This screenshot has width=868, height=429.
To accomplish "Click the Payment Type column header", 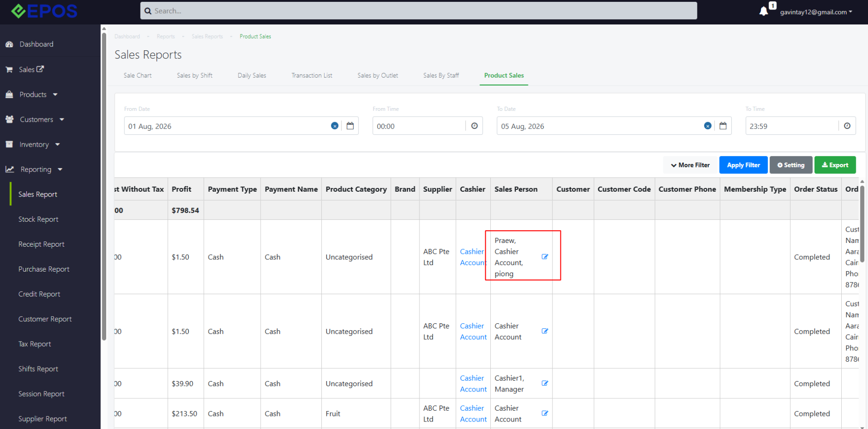I will point(232,189).
